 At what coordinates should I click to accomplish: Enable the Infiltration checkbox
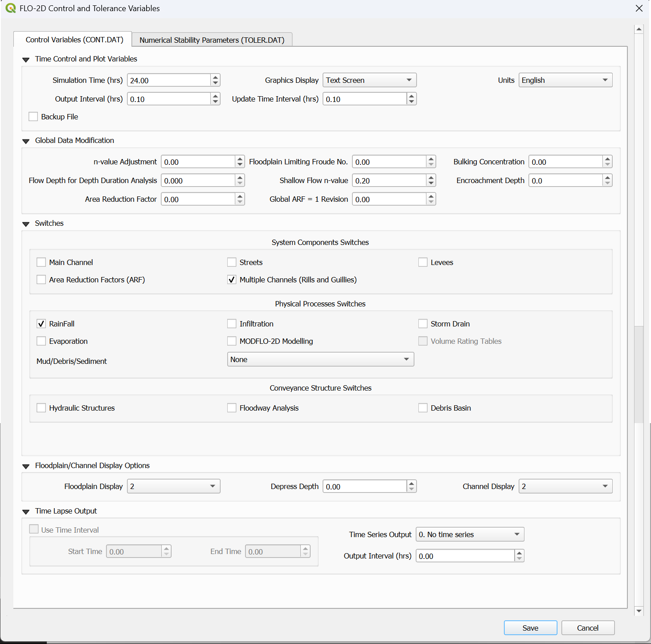point(232,324)
